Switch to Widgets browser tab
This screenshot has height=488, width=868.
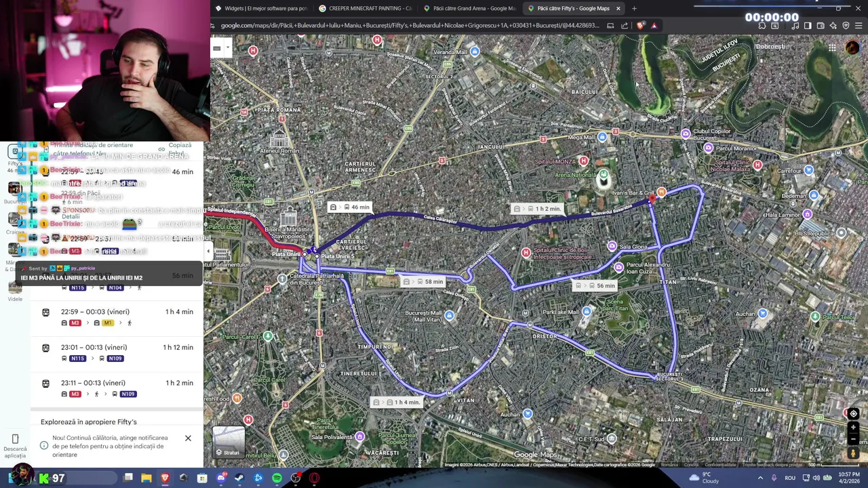pyautogui.click(x=261, y=8)
